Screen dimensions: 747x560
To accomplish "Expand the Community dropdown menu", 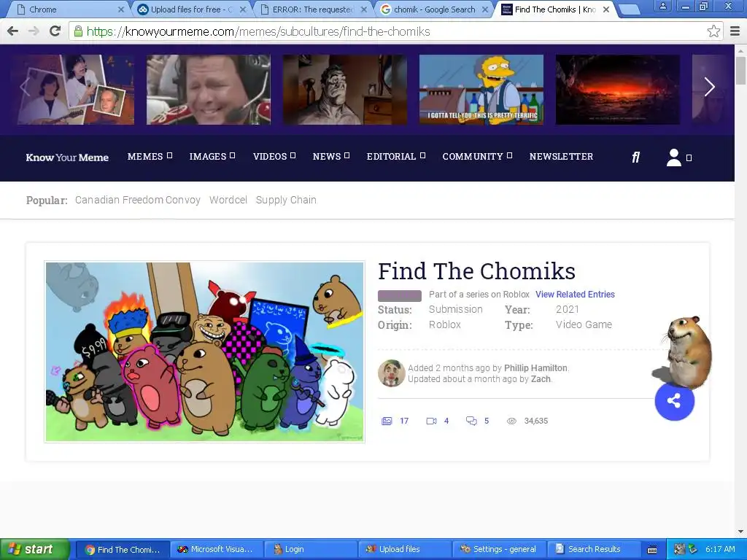I will coord(510,155).
